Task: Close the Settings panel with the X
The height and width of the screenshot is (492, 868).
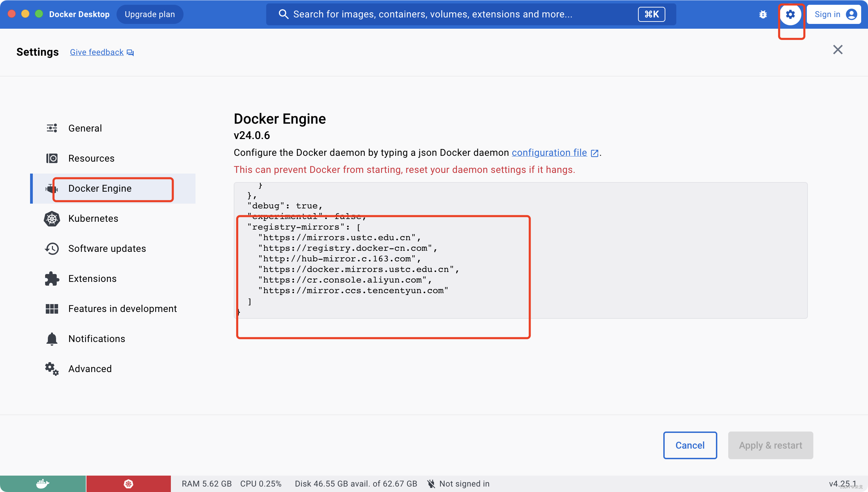Action: 838,50
